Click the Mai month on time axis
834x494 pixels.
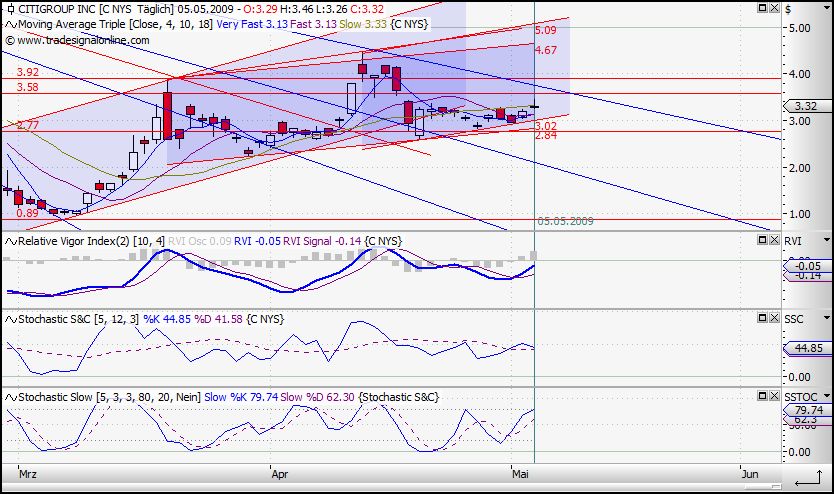[520, 474]
